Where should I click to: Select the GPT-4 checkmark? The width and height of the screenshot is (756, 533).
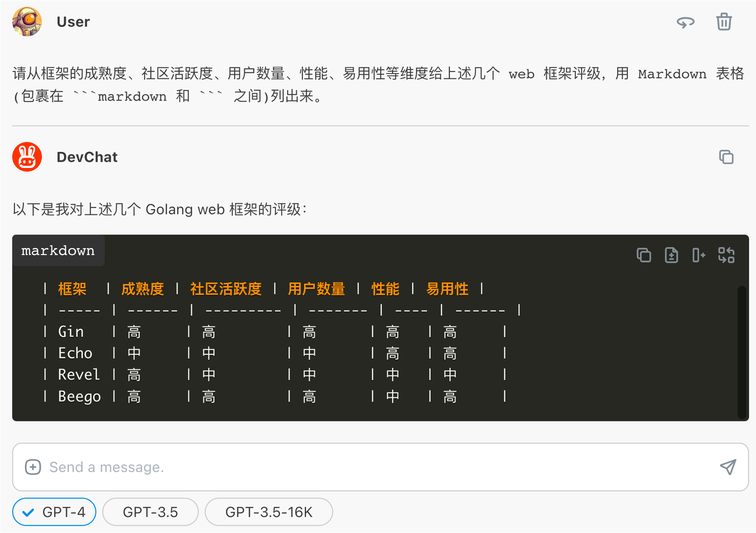pos(28,512)
